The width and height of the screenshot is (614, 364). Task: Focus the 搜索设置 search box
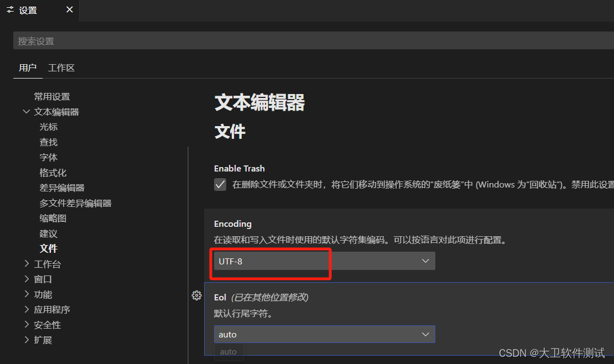313,41
